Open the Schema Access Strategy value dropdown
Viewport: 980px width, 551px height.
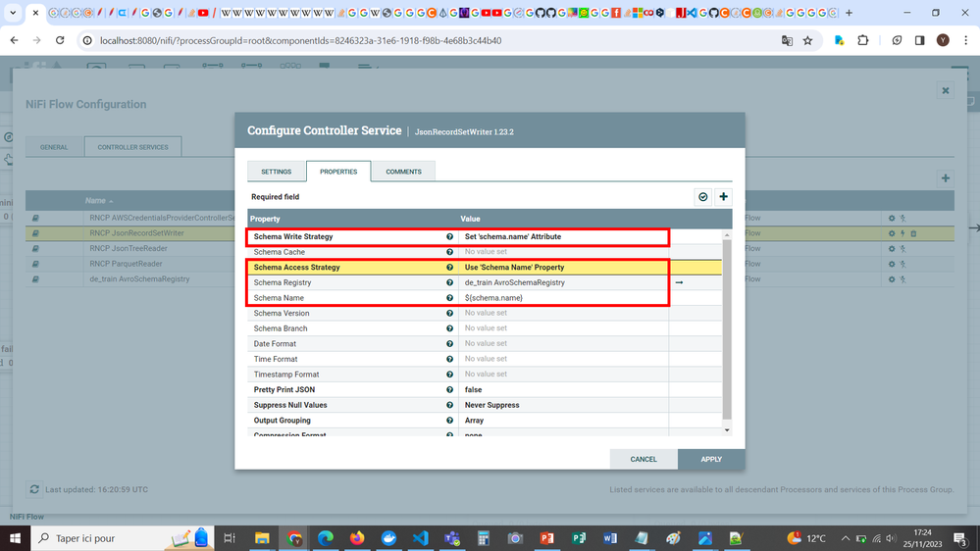pos(563,268)
